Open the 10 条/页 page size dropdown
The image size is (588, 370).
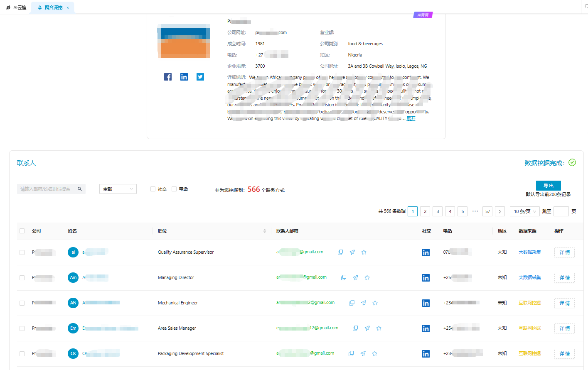(x=524, y=211)
